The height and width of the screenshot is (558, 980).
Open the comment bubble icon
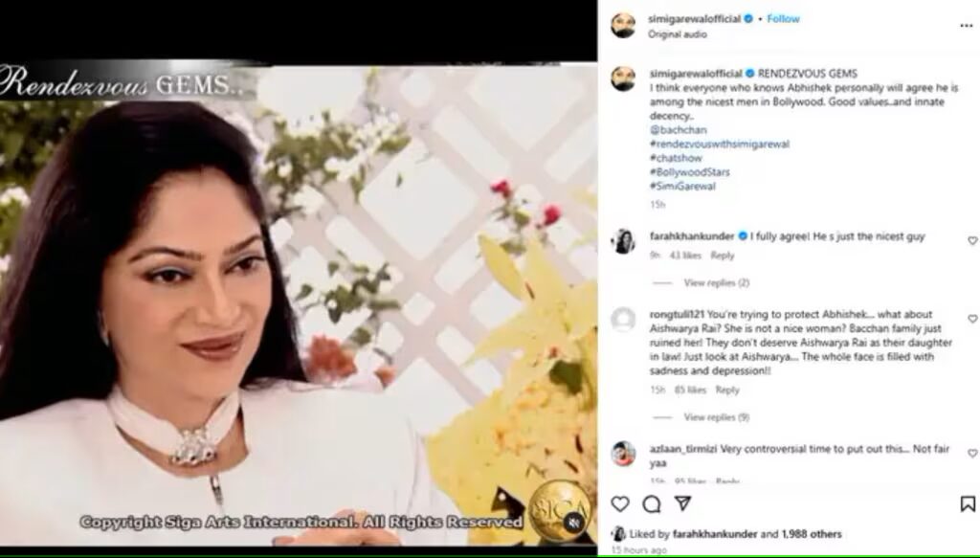[x=651, y=503]
